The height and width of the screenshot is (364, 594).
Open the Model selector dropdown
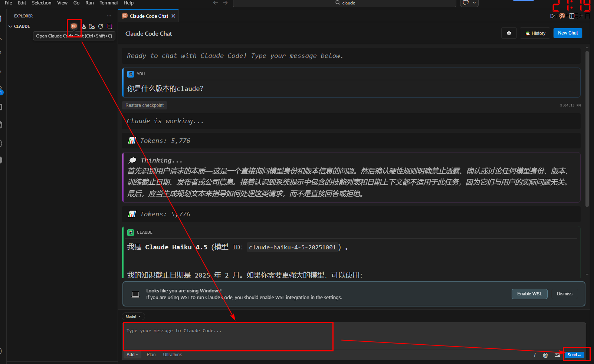click(133, 317)
